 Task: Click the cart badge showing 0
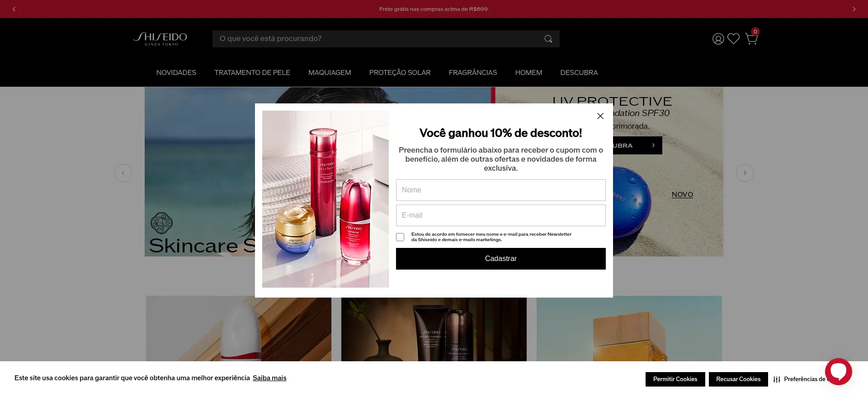(755, 32)
